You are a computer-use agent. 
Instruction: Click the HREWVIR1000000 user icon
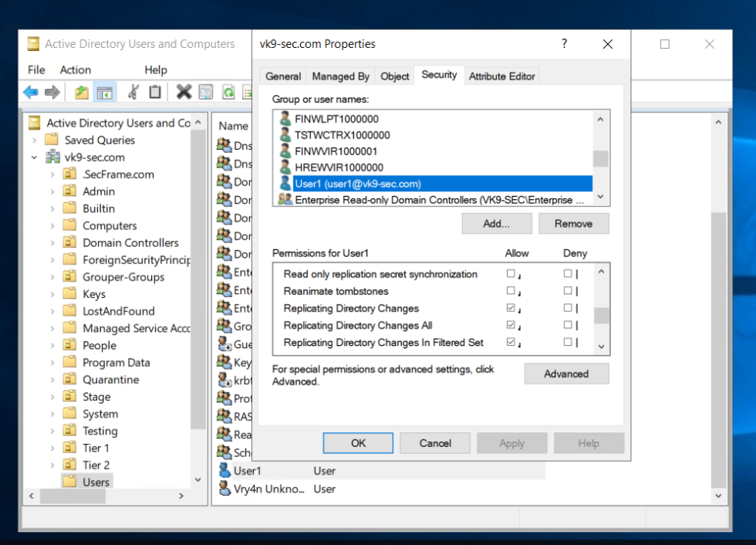[285, 168]
